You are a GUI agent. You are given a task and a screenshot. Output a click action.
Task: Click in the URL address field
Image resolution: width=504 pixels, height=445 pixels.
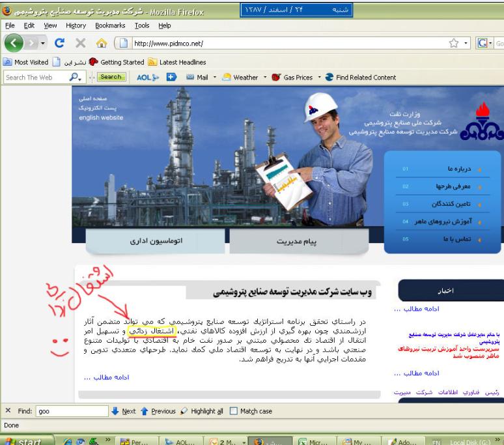coord(280,44)
